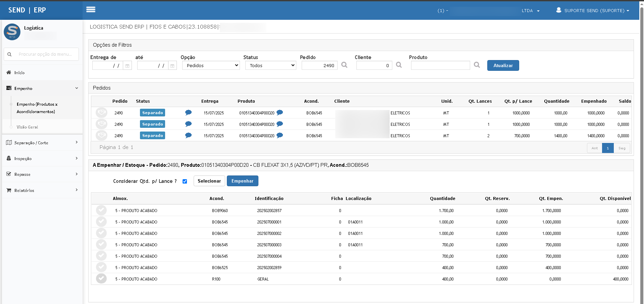This screenshot has height=304, width=644.
Task: Click the Início home icon
Action: [9, 72]
